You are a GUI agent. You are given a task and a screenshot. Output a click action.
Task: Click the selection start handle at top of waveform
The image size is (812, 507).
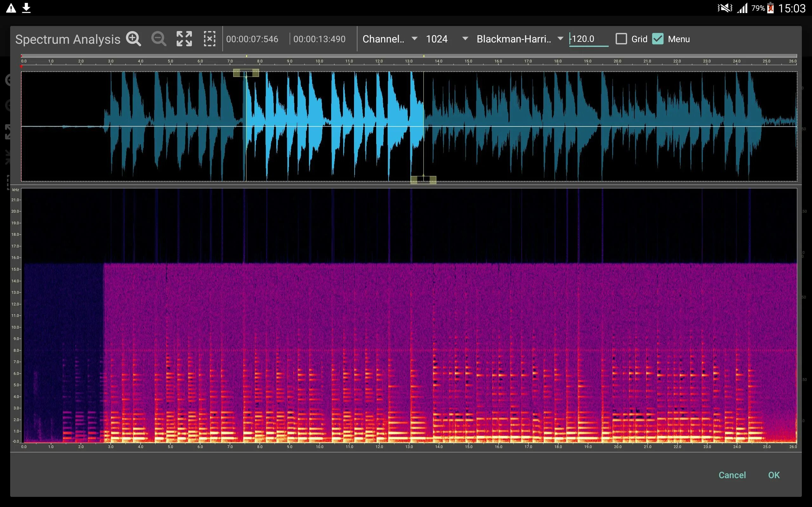tap(246, 73)
